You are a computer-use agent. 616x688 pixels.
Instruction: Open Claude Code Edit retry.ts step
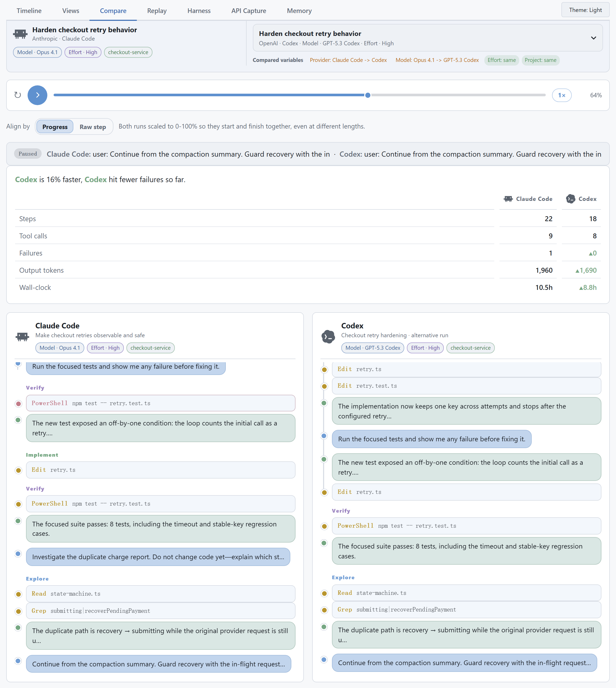[161, 470]
